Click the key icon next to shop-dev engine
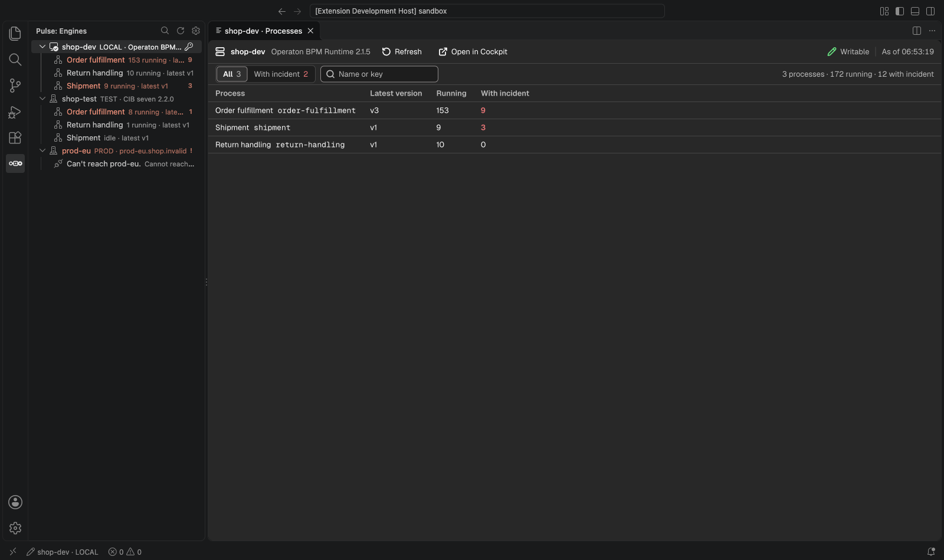Viewport: 944px width, 560px height. pos(189,47)
